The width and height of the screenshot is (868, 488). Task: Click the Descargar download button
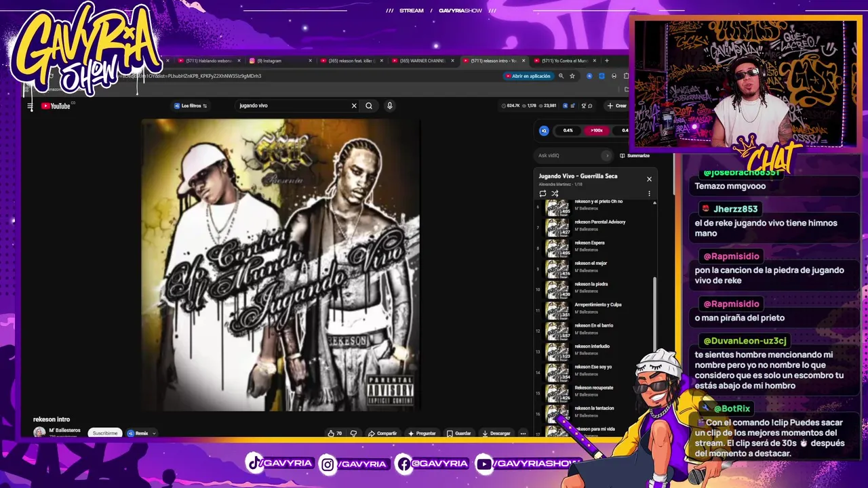pos(496,433)
